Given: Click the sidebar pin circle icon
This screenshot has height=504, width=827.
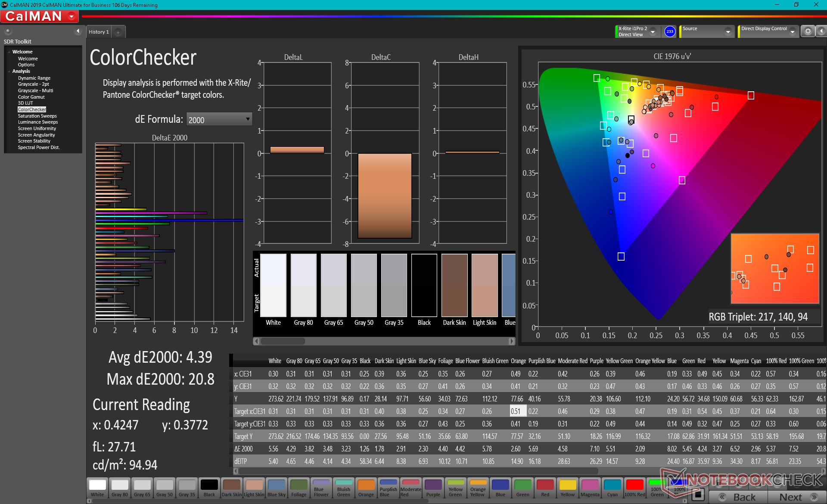Looking at the screenshot, I should pyautogui.click(x=8, y=31).
